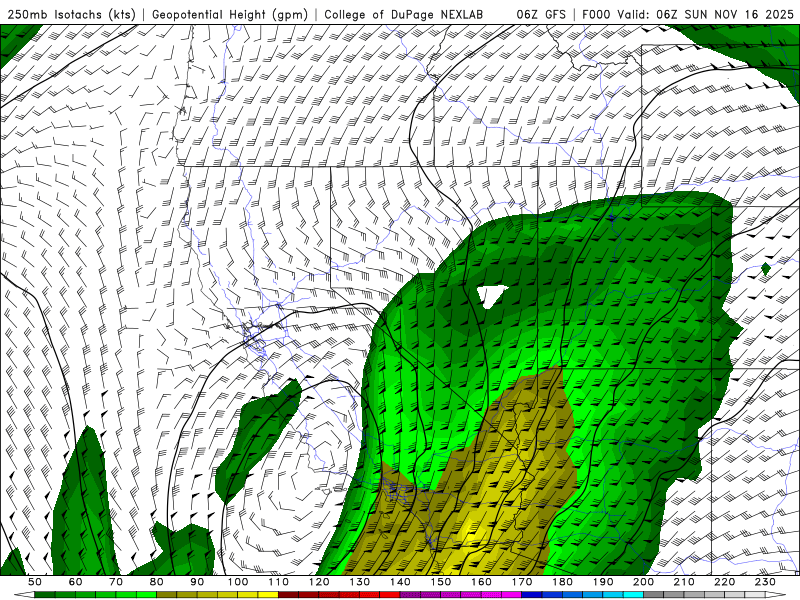Click the 210 label on the color scale
This screenshot has width=800, height=600.
[684, 582]
